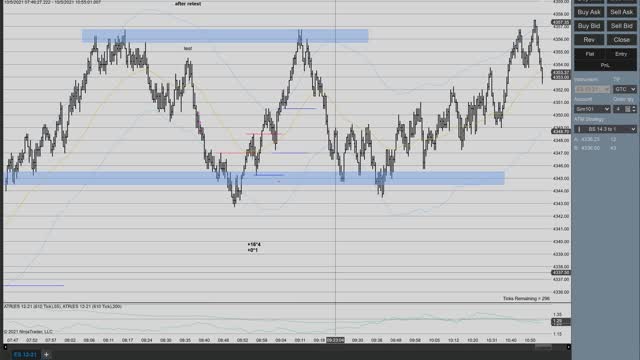Increase order quantity with stepper arrow
Image resolution: width=640 pixels, height=360 pixels.
point(634,107)
